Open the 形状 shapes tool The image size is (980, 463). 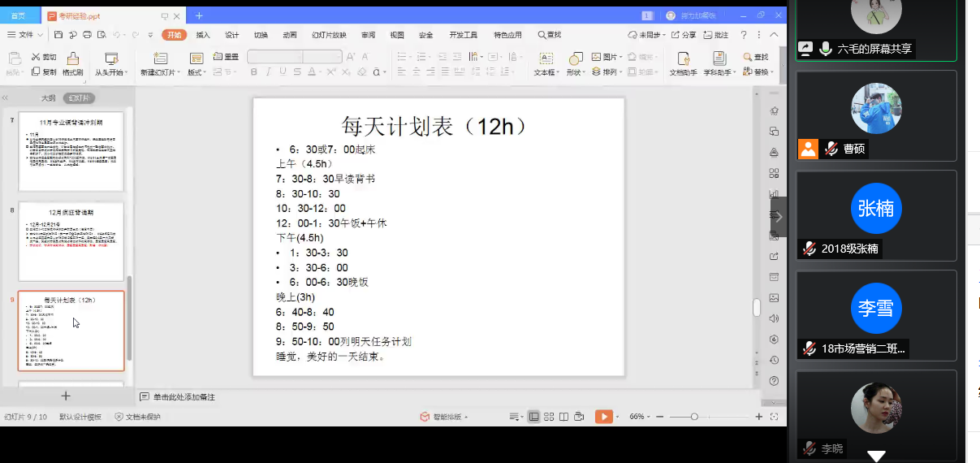coord(576,58)
